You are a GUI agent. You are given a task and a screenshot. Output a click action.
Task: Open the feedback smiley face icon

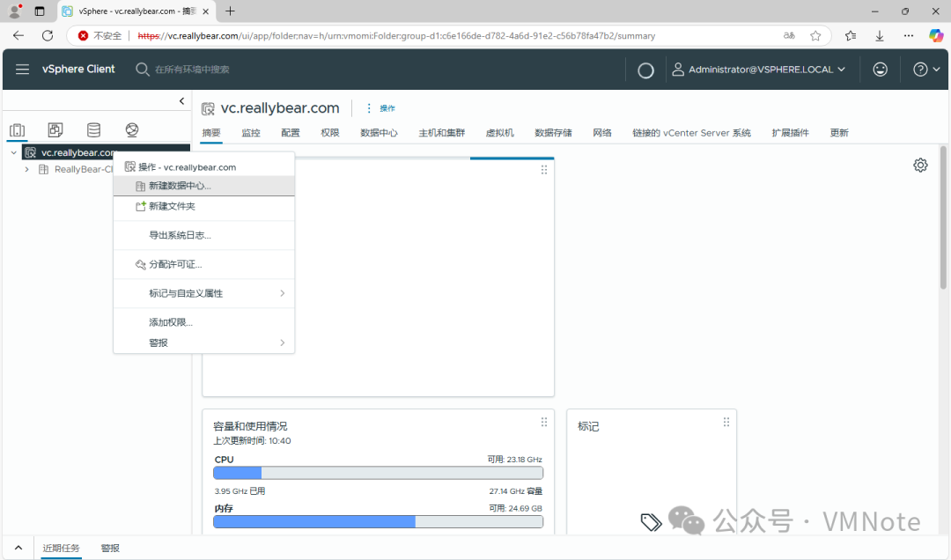tap(880, 70)
